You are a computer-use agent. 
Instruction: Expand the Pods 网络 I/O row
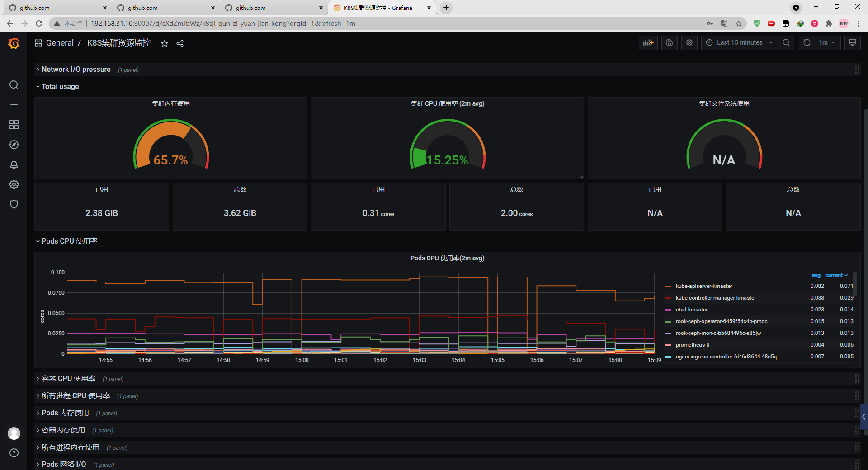tap(64, 464)
